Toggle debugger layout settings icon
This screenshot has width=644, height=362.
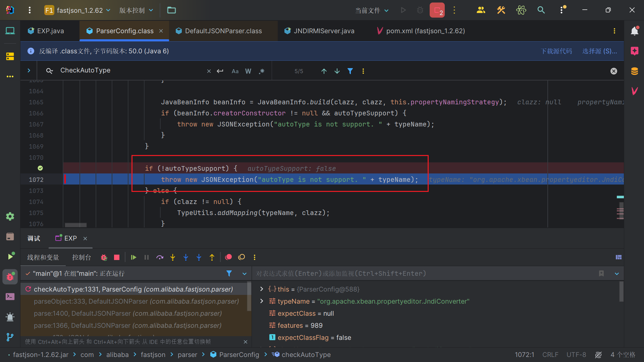(x=619, y=257)
